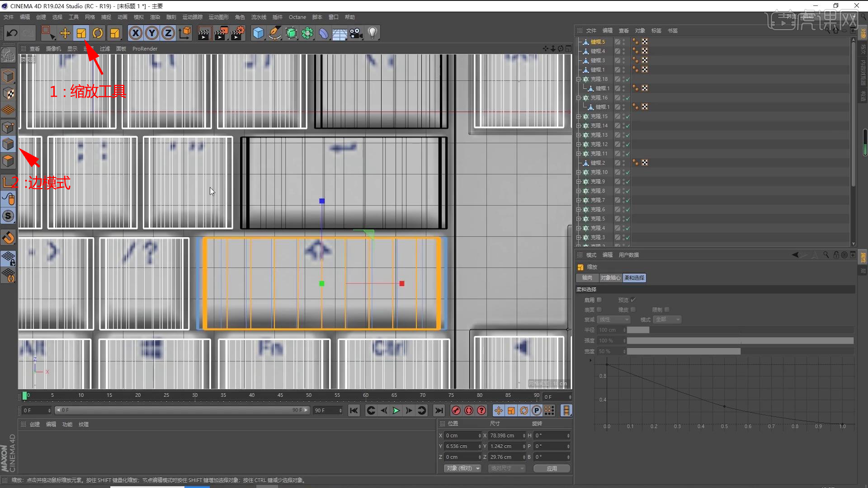Viewport: 868px width, 488px height.
Task: Toggle the Z axis lock
Action: pyautogui.click(x=168, y=33)
